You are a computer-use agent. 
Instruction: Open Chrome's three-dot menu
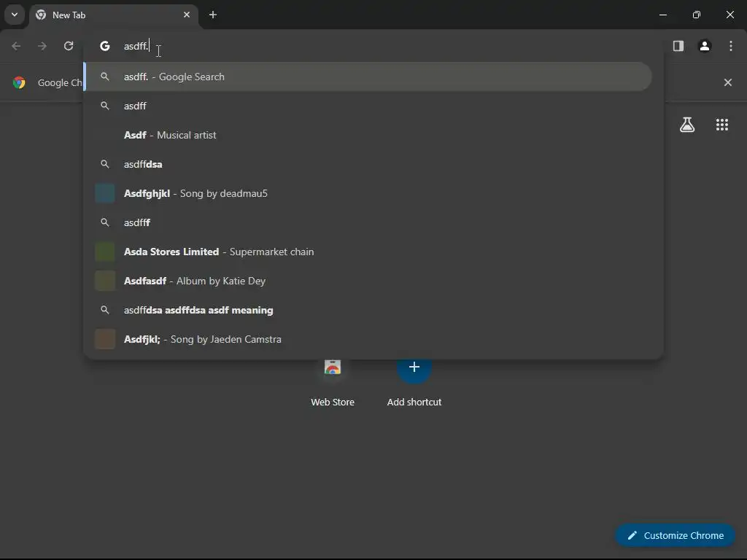point(731,46)
